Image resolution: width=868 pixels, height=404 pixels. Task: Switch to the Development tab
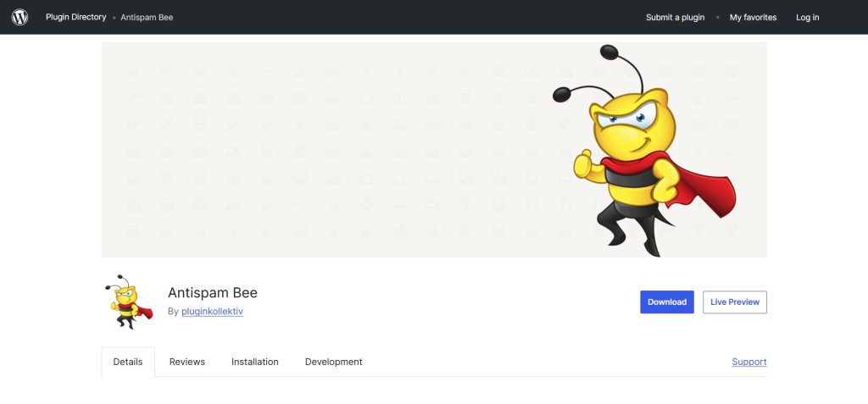(333, 362)
